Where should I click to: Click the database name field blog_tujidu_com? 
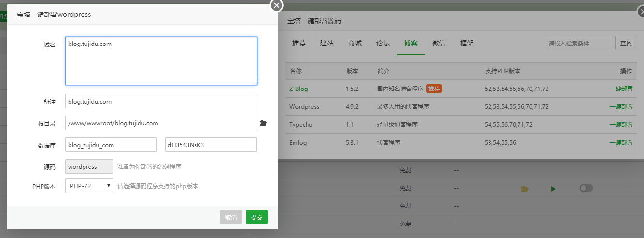(111, 145)
